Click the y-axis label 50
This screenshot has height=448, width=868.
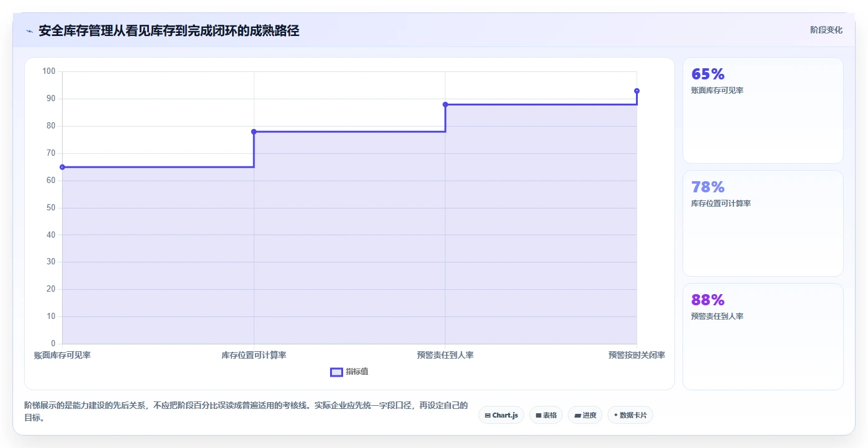pyautogui.click(x=51, y=208)
